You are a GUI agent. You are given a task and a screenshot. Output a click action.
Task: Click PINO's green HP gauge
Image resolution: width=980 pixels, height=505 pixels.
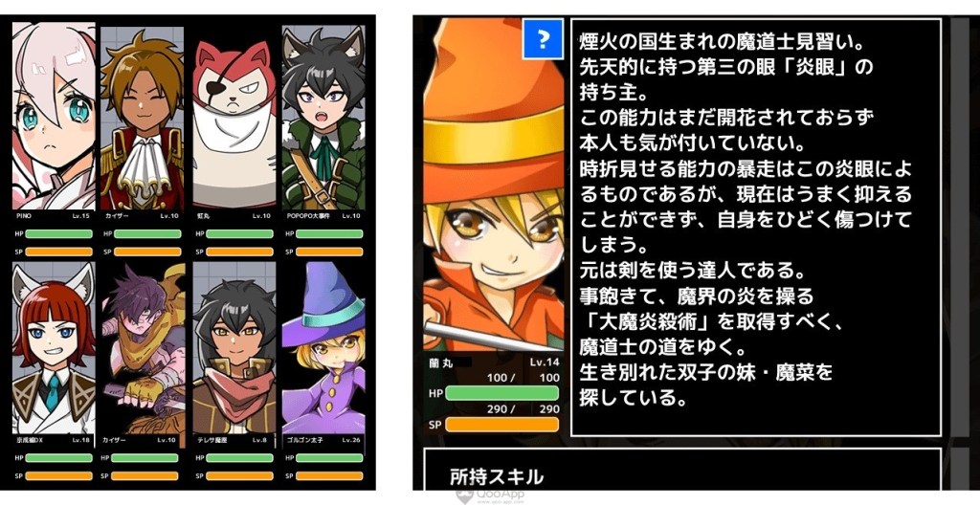tap(58, 233)
